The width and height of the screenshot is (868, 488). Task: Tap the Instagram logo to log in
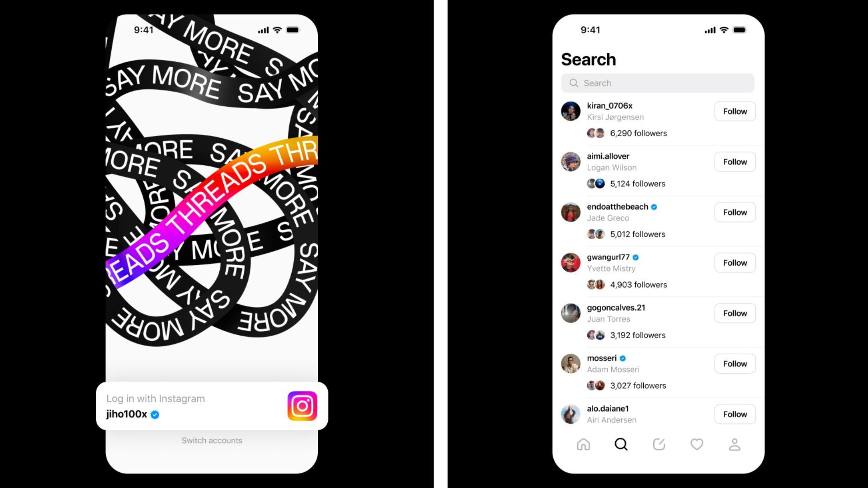302,406
